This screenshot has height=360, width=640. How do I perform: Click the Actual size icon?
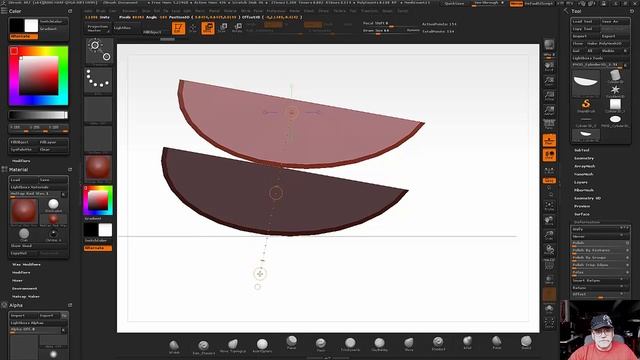coord(549,96)
